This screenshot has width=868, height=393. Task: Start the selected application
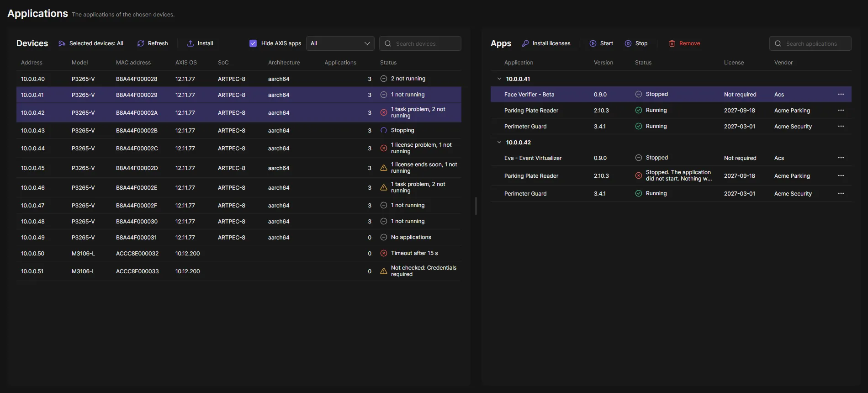[601, 43]
